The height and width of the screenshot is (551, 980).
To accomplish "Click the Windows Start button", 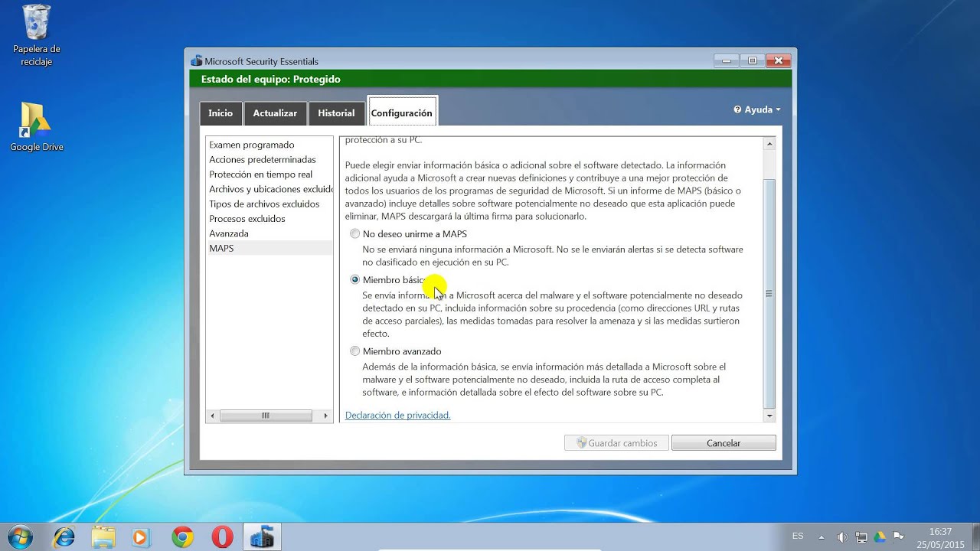I will pyautogui.click(x=21, y=537).
